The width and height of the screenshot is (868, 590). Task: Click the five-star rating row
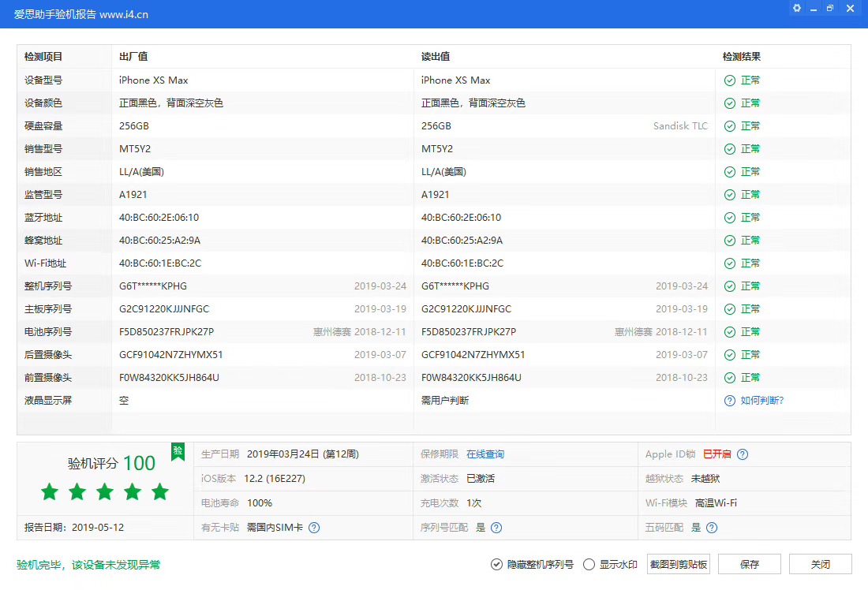[105, 491]
